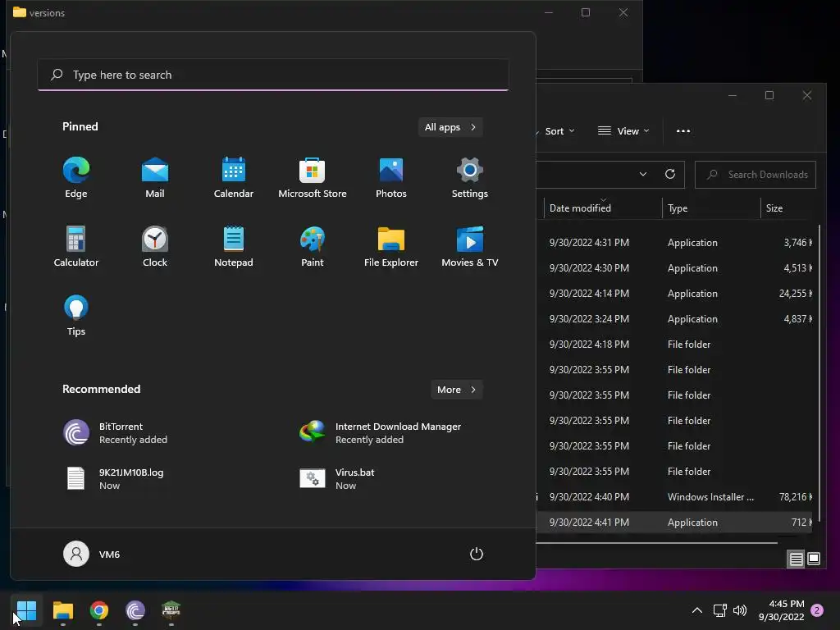The width and height of the screenshot is (840, 630).
Task: Open BitTorrent from the taskbar
Action: [135, 610]
